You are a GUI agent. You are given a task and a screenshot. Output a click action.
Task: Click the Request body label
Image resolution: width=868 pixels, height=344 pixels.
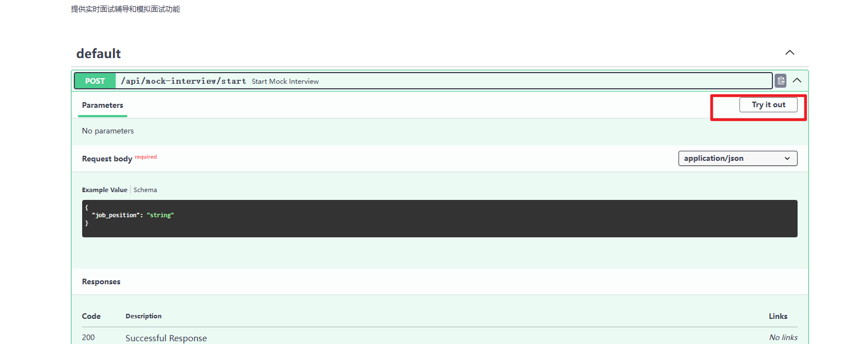tap(107, 159)
